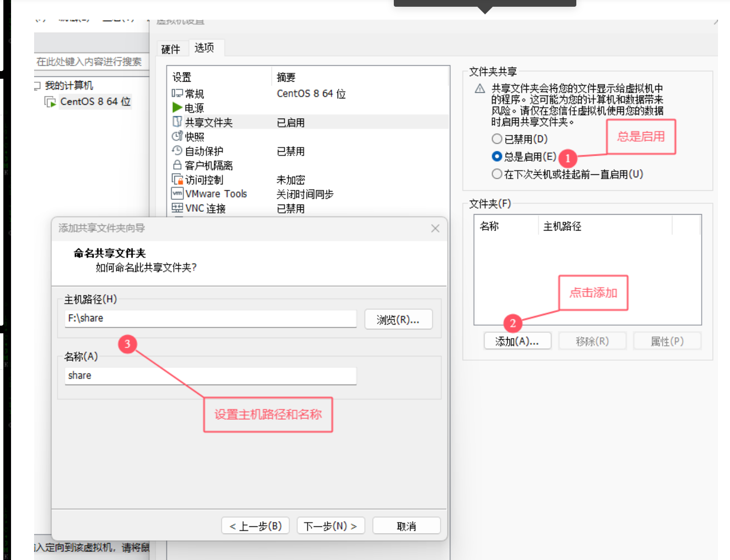
Task: Click the Access Control (访问控制) icon
Action: pyautogui.click(x=177, y=180)
